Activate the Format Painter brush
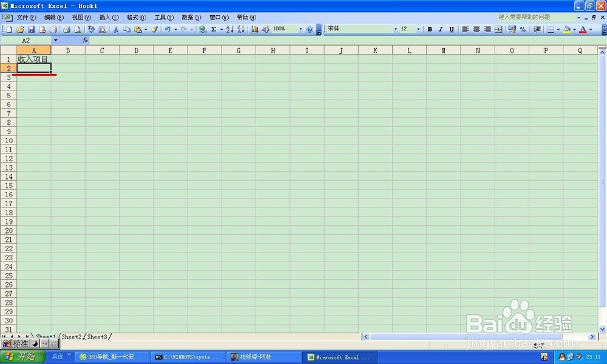Viewport: 607px width, 364px height. (x=154, y=29)
